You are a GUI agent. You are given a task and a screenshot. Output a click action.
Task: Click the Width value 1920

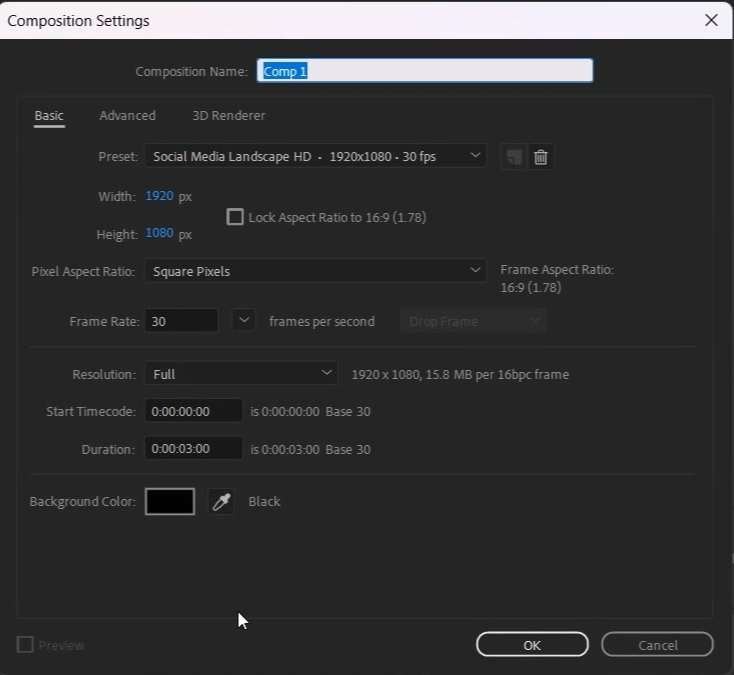tap(159, 196)
